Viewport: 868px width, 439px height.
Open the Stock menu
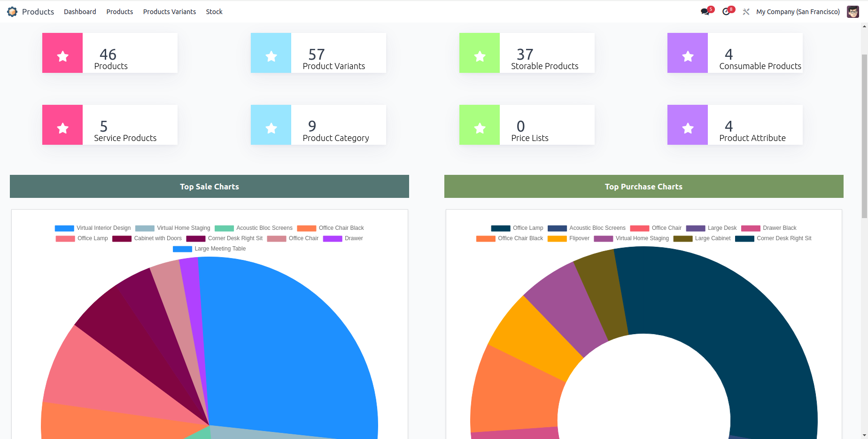[214, 12]
